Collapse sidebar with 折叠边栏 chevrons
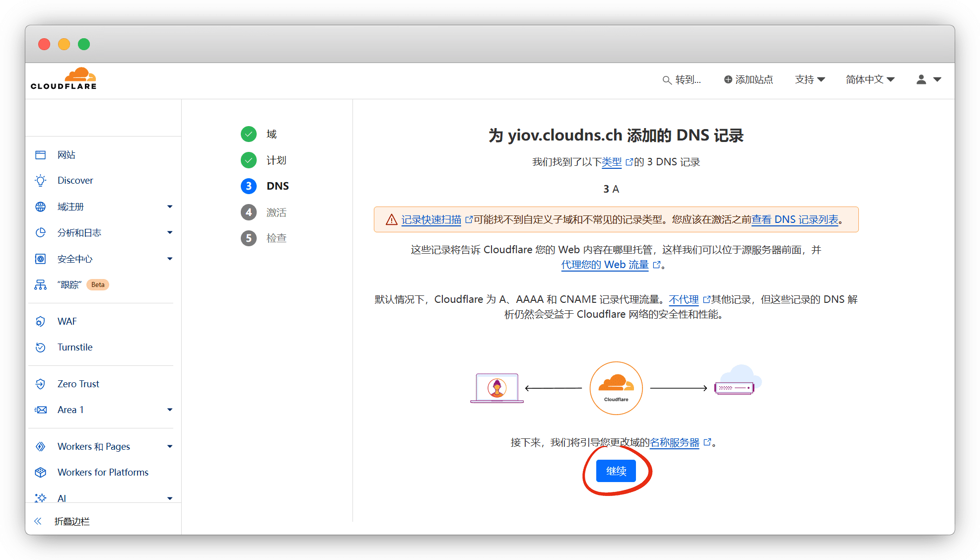Viewport: 980px width, 560px height. [x=38, y=521]
